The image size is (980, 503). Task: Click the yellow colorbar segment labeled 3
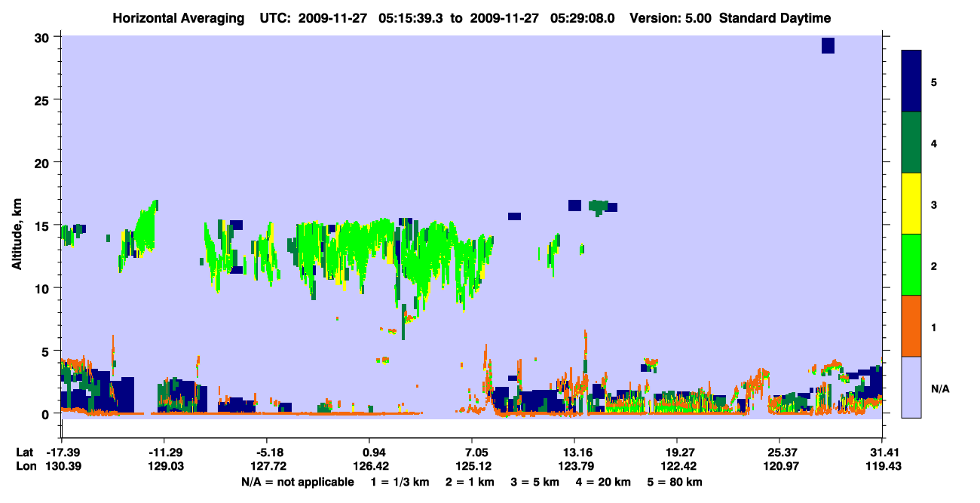(x=911, y=204)
